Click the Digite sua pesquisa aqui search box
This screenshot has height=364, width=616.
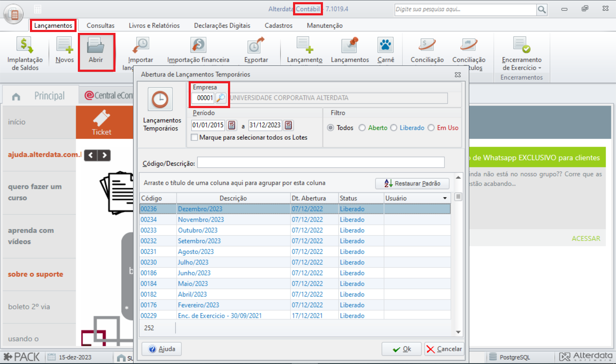coord(465,9)
